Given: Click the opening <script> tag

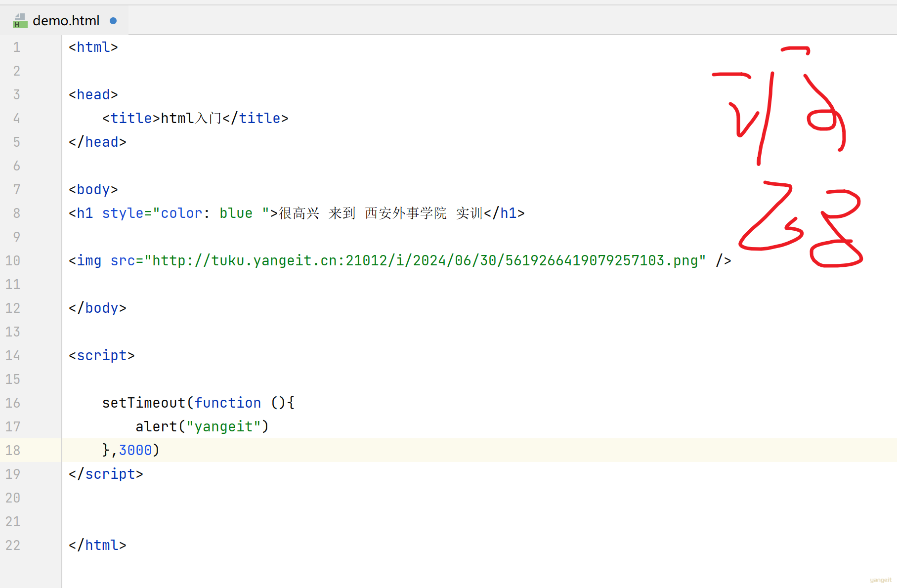Looking at the screenshot, I should point(102,356).
